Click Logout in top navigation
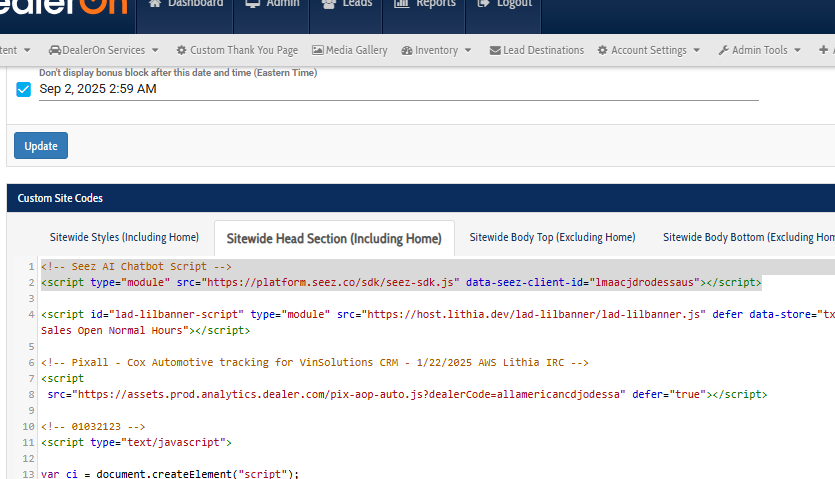This screenshot has width=835, height=479. pos(504,16)
